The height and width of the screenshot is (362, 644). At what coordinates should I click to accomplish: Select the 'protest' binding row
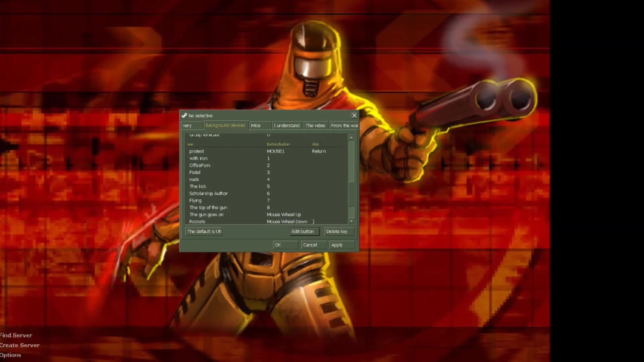point(267,151)
